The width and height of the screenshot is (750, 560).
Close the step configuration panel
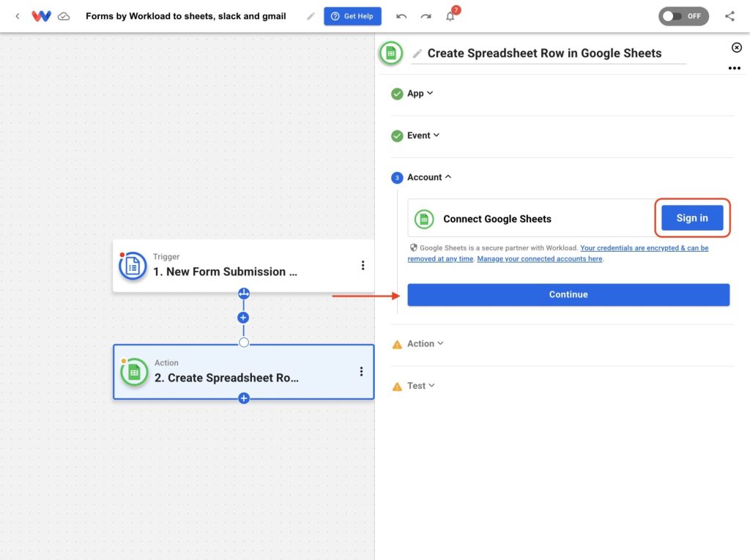point(737,48)
